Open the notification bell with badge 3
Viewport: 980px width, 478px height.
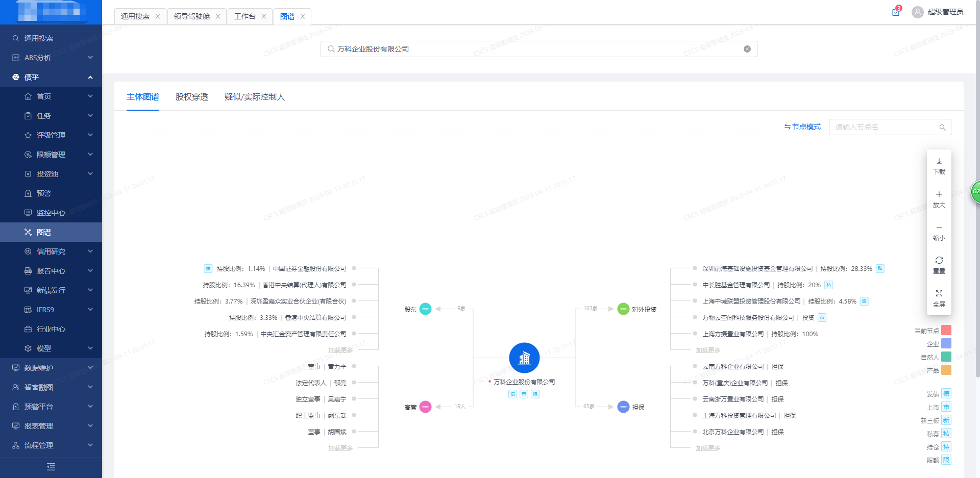pyautogui.click(x=896, y=12)
